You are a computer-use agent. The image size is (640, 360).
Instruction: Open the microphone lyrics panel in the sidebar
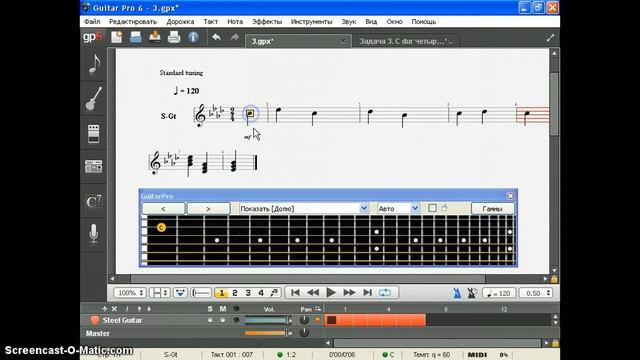pyautogui.click(x=93, y=234)
